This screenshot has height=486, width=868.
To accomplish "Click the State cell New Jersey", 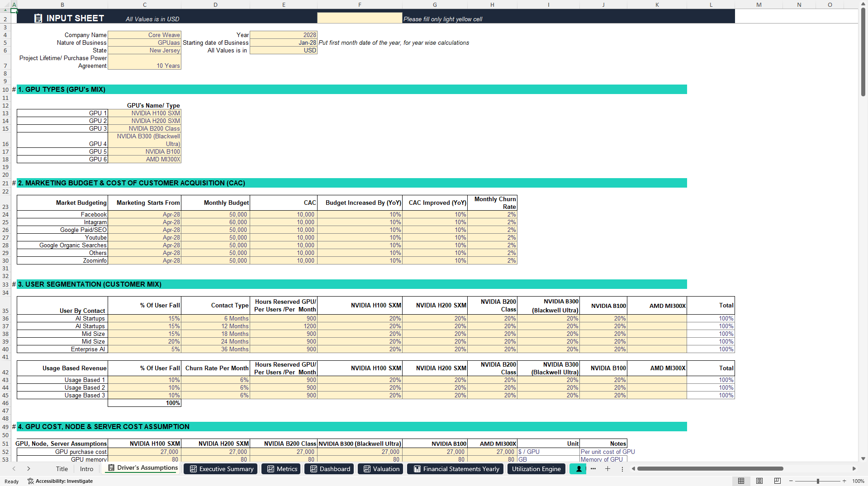I will click(x=145, y=50).
